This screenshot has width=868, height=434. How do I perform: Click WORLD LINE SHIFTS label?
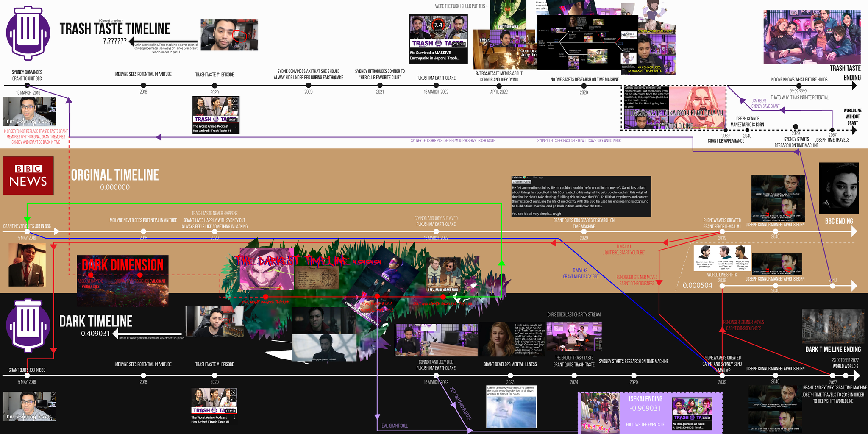(x=722, y=275)
